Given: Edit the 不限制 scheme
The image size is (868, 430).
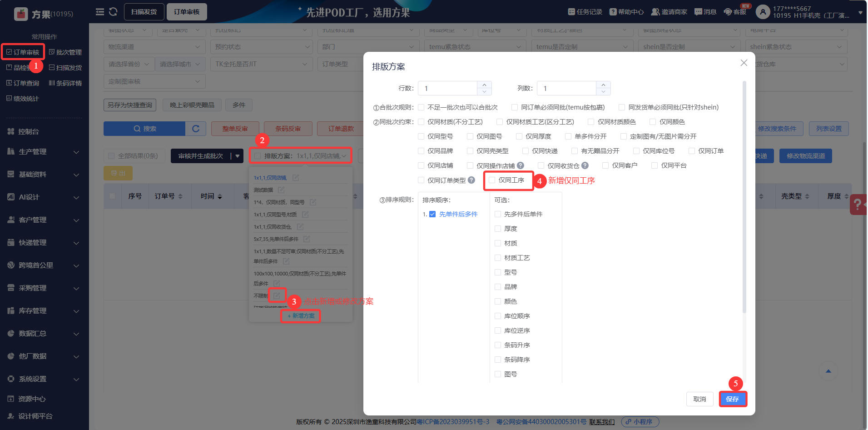Looking at the screenshot, I should pyautogui.click(x=277, y=295).
